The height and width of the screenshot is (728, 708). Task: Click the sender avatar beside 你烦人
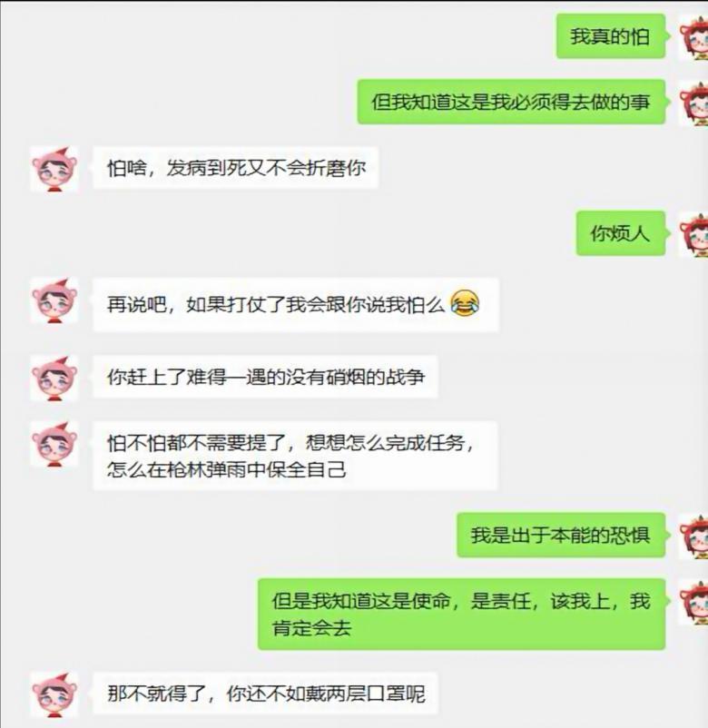693,233
